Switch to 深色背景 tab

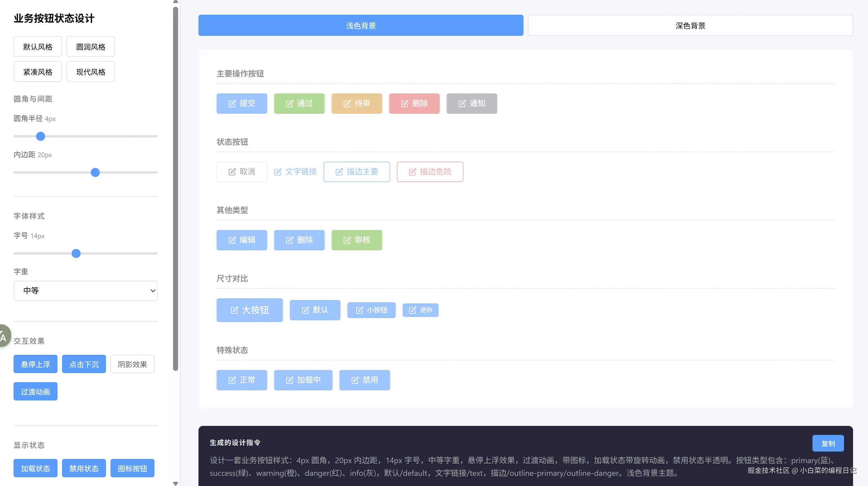click(x=690, y=26)
